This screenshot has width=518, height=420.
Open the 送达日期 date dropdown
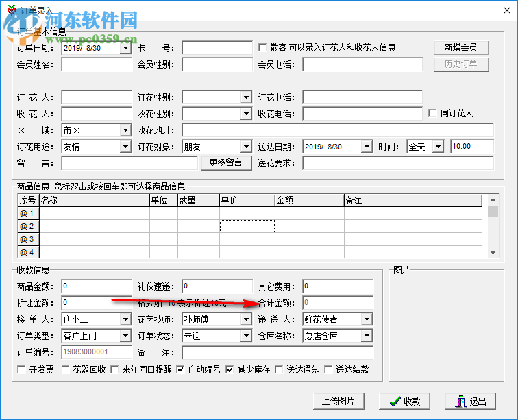pyautogui.click(x=367, y=147)
